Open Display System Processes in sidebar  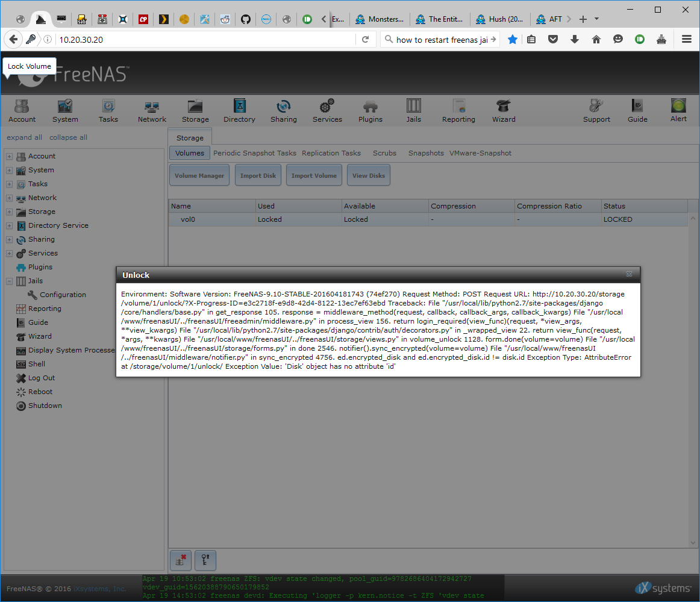click(x=66, y=350)
